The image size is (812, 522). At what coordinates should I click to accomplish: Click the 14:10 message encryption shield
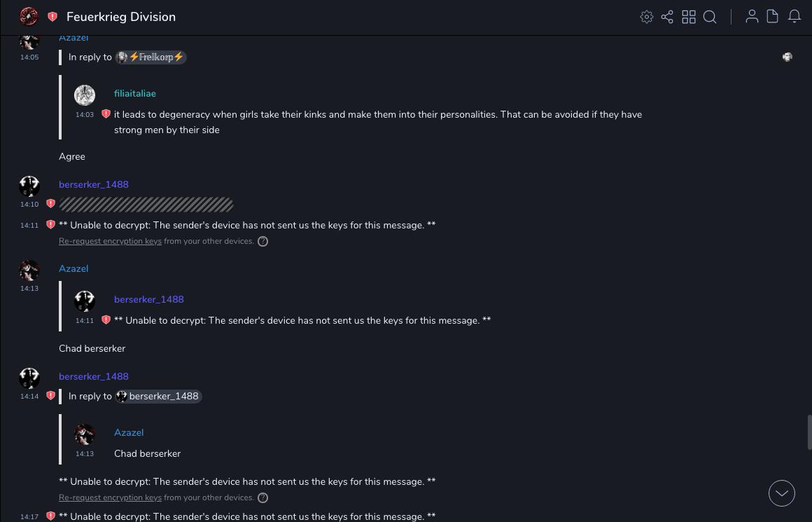[x=50, y=204]
